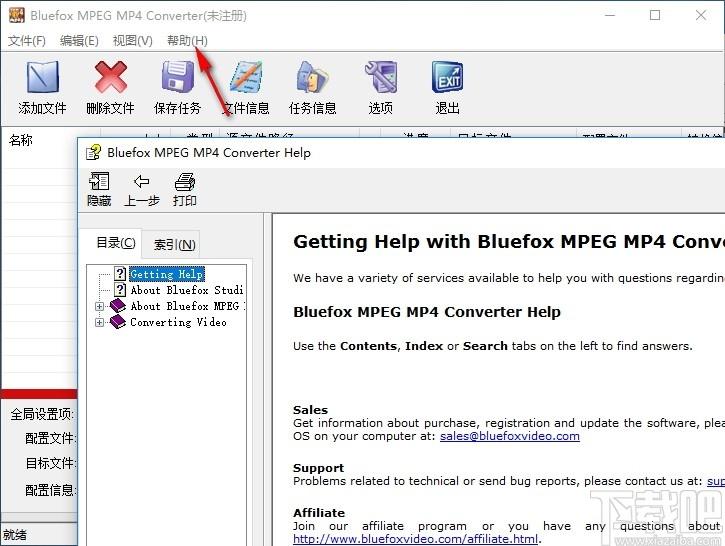Click the 配置信息 label
The width and height of the screenshot is (725, 546).
click(x=50, y=490)
